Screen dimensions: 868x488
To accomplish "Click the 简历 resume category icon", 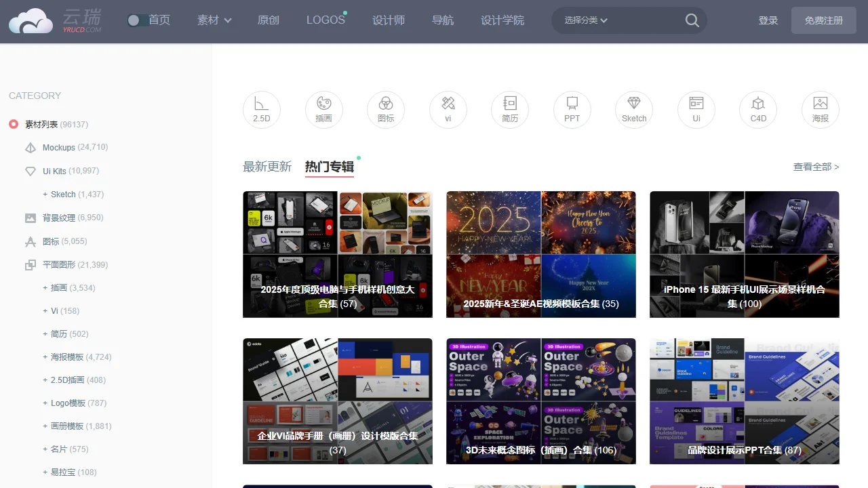I will coord(510,109).
